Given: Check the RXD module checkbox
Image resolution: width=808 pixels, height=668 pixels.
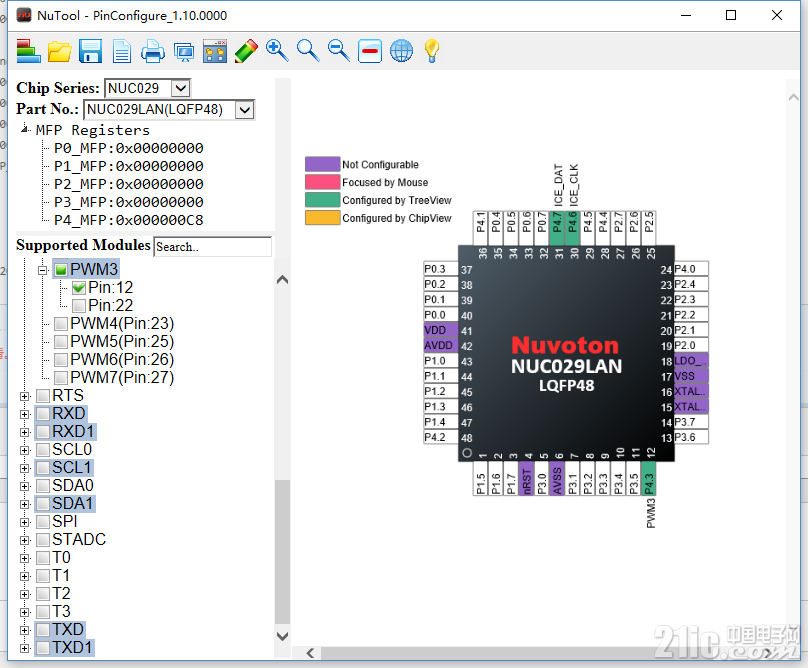Looking at the screenshot, I should click(x=43, y=414).
